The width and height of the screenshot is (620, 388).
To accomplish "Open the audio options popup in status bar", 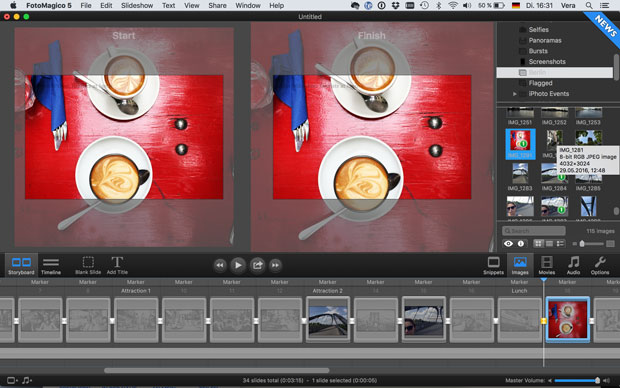I will coord(27,380).
